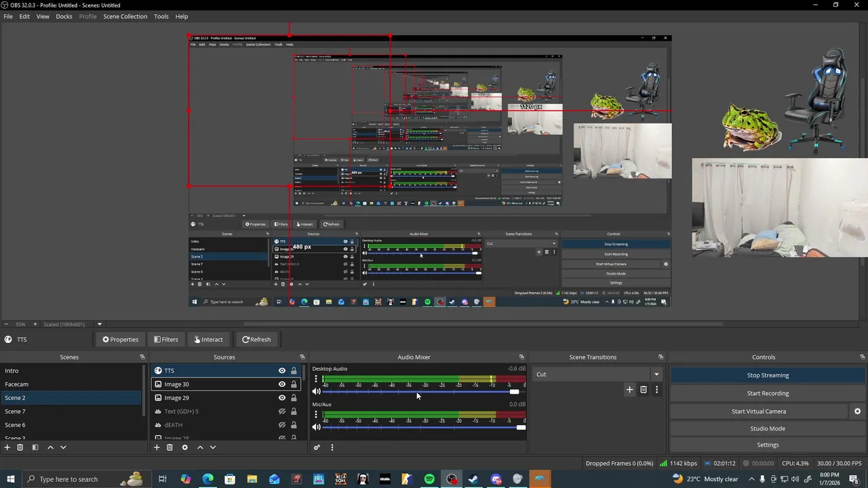Viewport: 868px width, 488px height.
Task: Undock the Scene Transitions panel icon
Action: pyautogui.click(x=660, y=357)
